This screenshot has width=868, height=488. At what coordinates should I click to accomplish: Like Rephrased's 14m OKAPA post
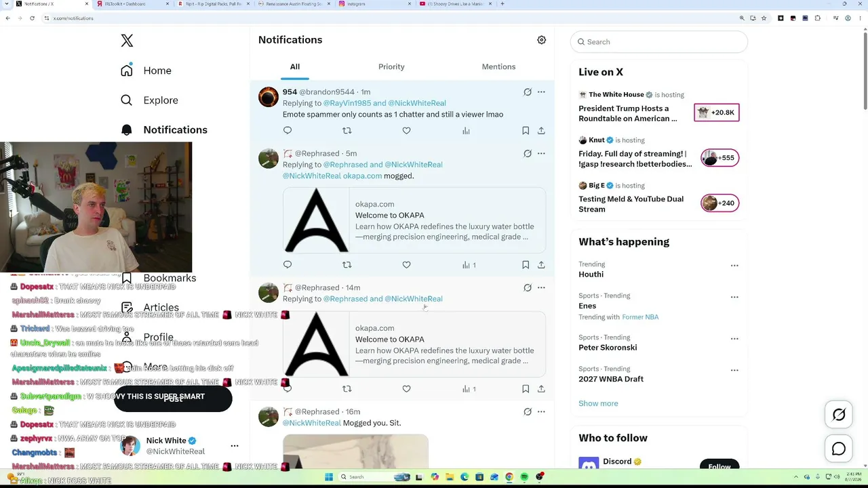click(406, 388)
